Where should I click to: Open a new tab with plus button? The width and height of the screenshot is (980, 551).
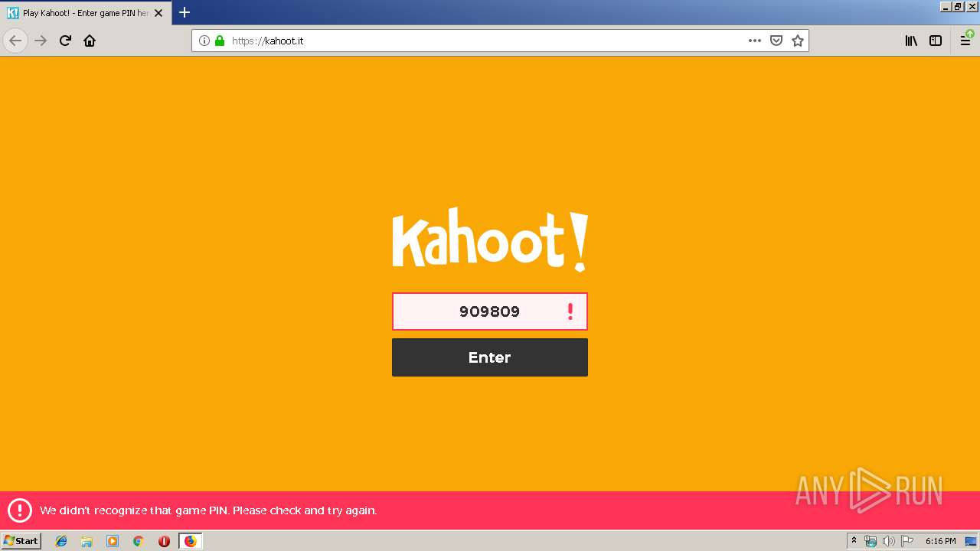(x=185, y=12)
